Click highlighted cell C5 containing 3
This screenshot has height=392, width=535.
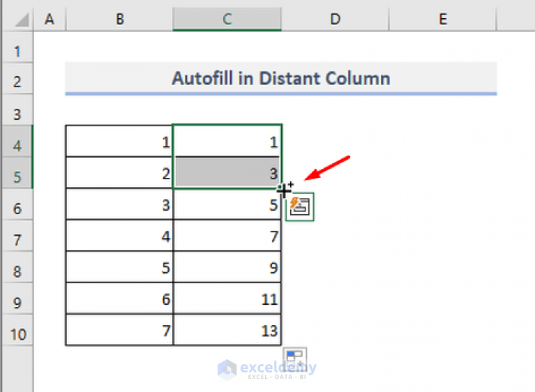tap(227, 172)
